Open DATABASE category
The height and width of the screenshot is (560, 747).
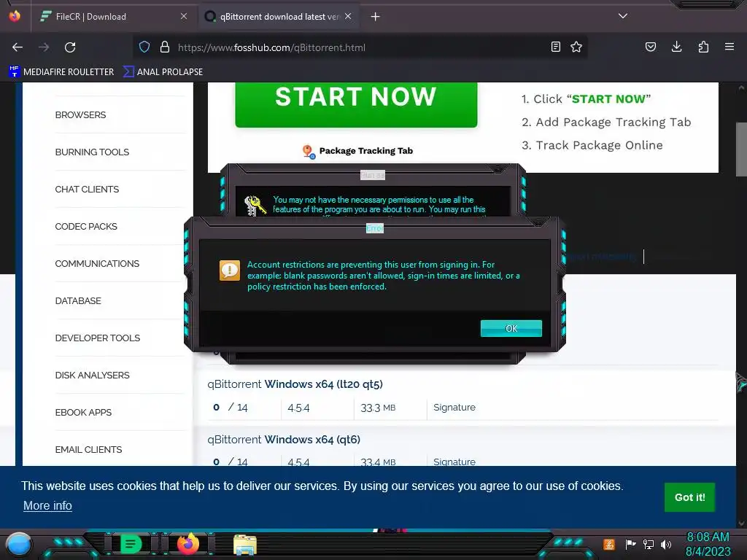click(x=78, y=300)
